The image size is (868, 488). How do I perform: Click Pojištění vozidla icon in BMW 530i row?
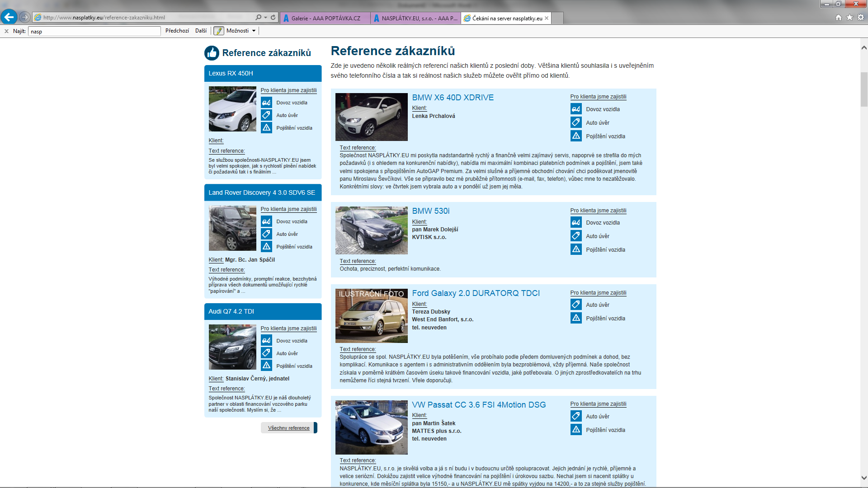coord(576,249)
